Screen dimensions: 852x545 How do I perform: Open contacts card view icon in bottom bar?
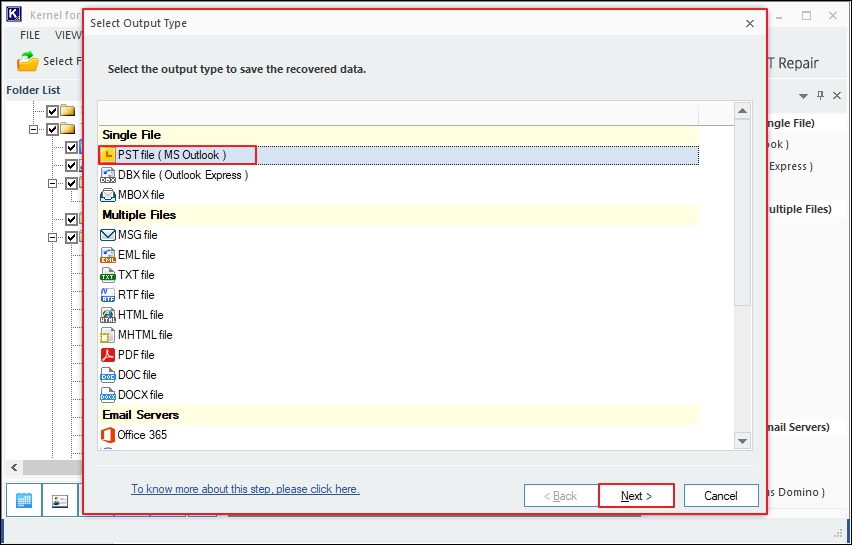coord(60,500)
